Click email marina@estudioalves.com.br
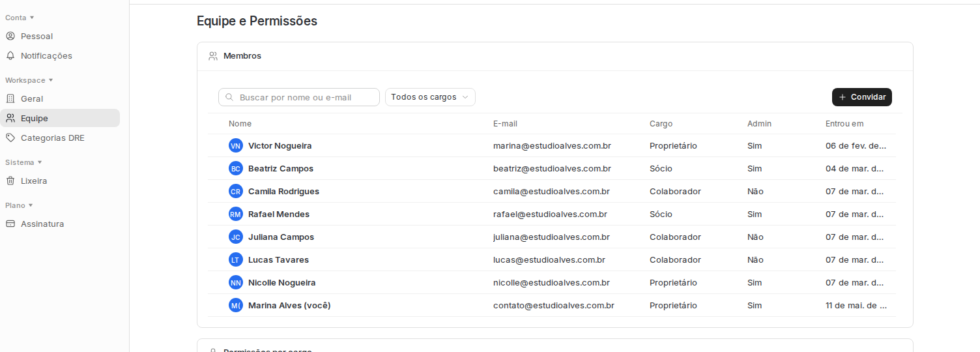Viewport: 980px width, 352px height. 552,145
